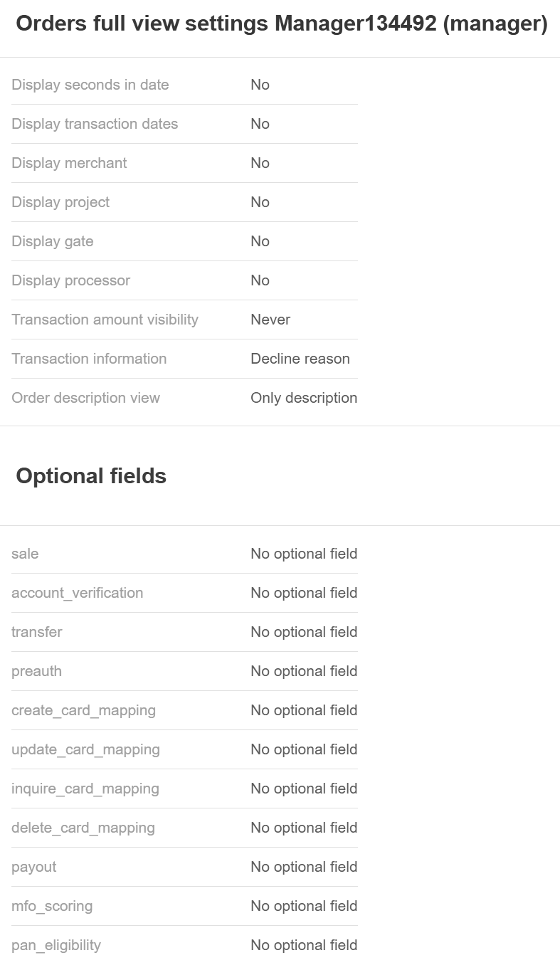
Task: Click the 'Orders full view settings' heading
Action: click(282, 24)
